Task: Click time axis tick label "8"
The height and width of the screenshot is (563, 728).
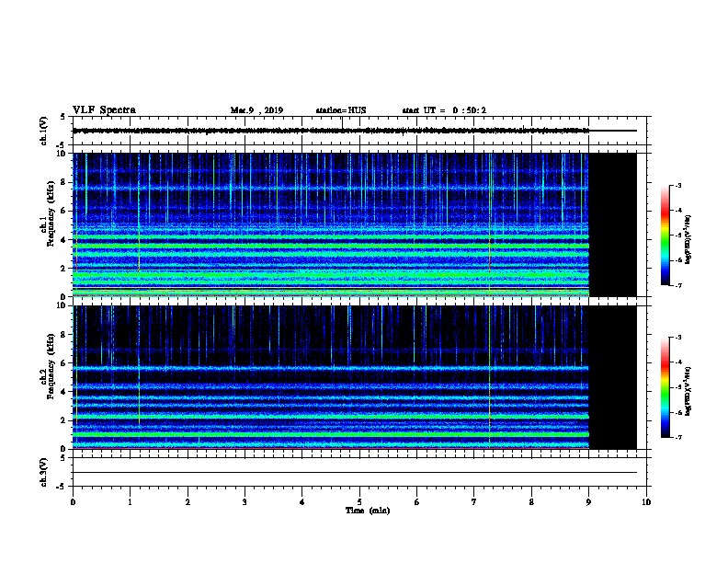Action: 531,502
